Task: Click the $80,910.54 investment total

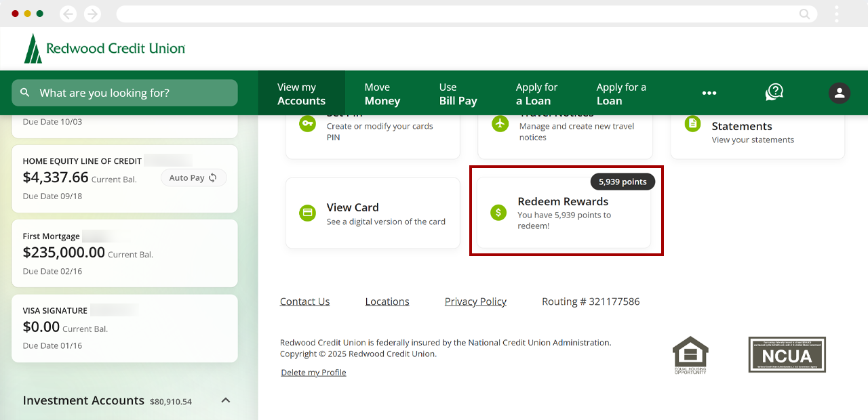Action: tap(171, 401)
